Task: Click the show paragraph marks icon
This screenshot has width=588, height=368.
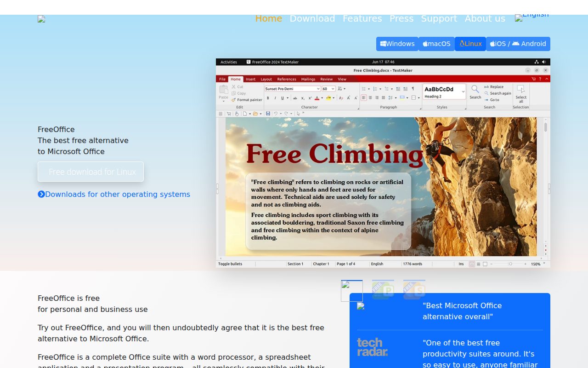Action: click(413, 89)
